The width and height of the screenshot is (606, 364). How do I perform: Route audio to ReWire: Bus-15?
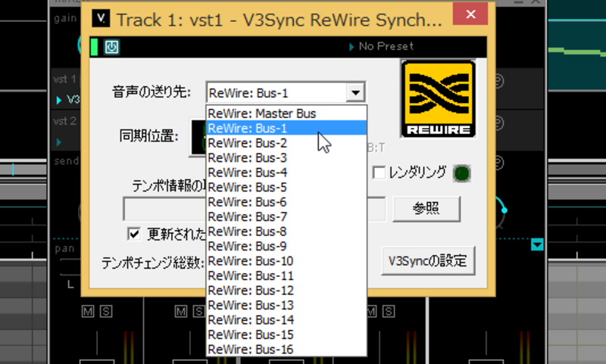pos(286,334)
